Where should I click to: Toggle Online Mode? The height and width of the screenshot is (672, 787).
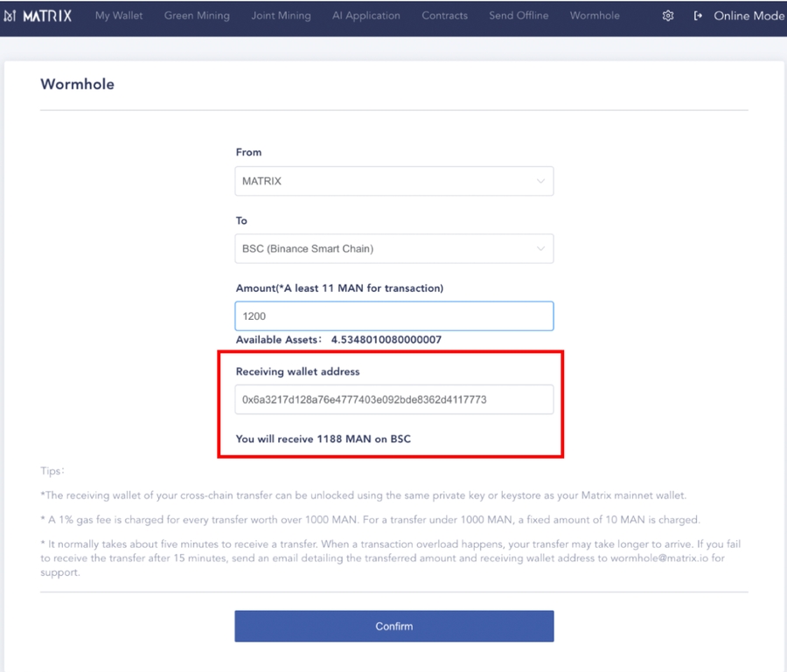point(749,15)
